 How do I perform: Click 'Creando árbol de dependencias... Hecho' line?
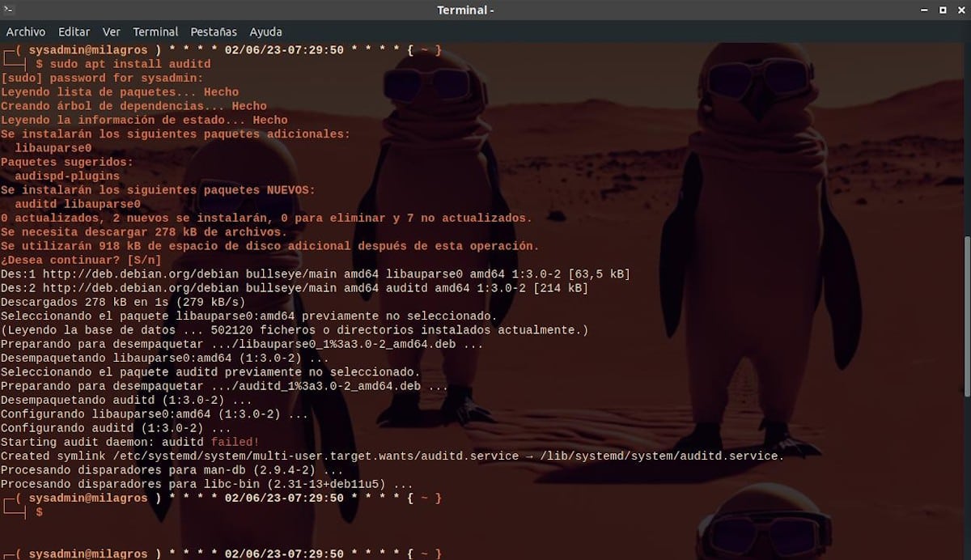click(x=134, y=106)
